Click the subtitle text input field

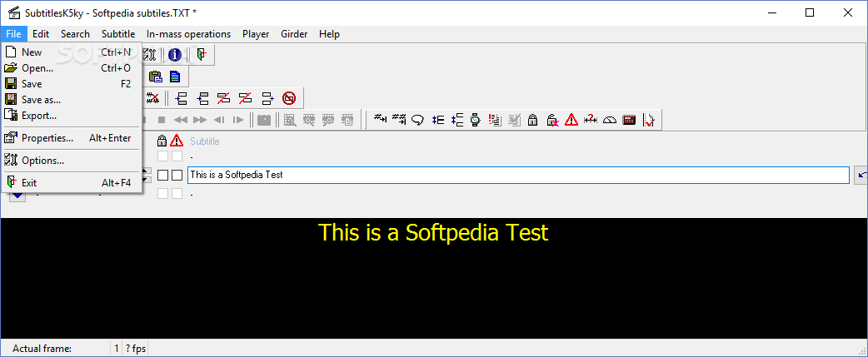(x=518, y=176)
